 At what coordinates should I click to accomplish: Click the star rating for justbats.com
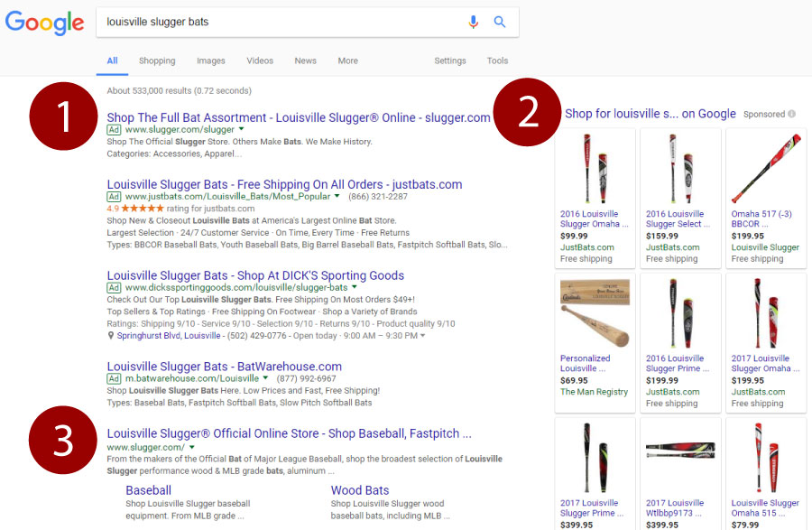[x=144, y=207]
